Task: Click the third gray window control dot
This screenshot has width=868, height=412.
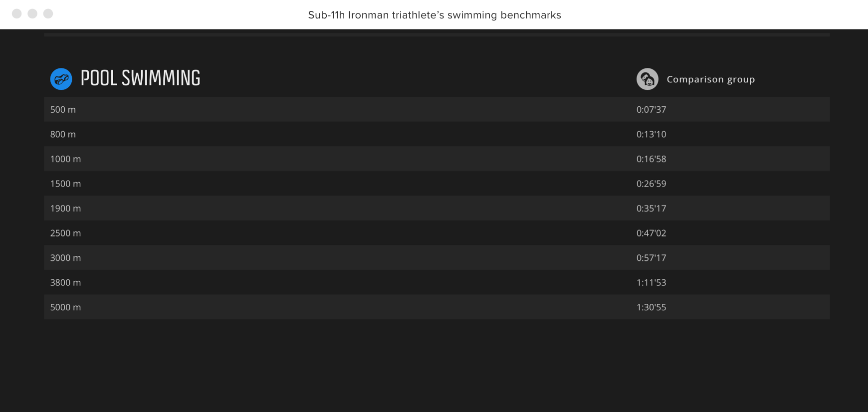Action: tap(48, 13)
